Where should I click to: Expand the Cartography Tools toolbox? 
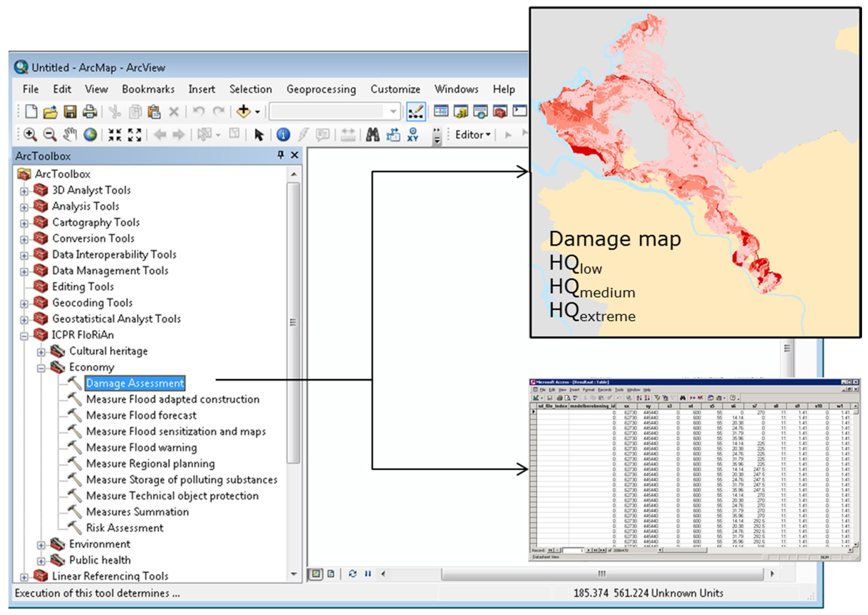point(24,223)
